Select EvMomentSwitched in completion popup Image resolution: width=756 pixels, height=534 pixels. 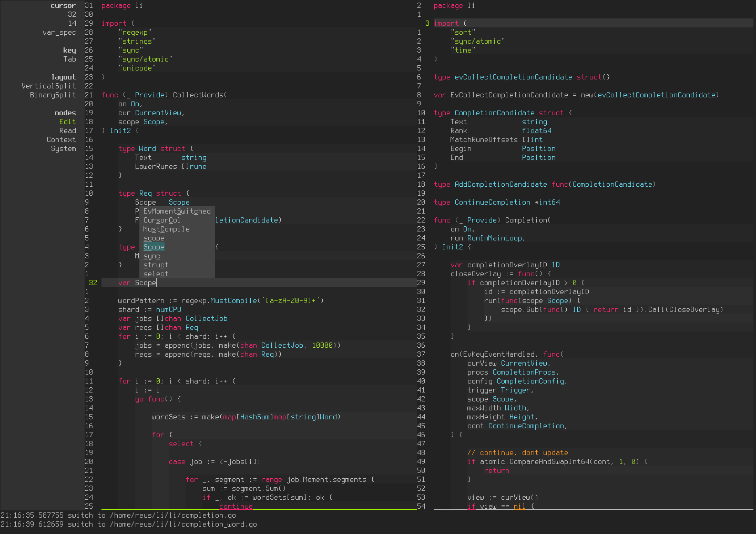click(x=177, y=211)
